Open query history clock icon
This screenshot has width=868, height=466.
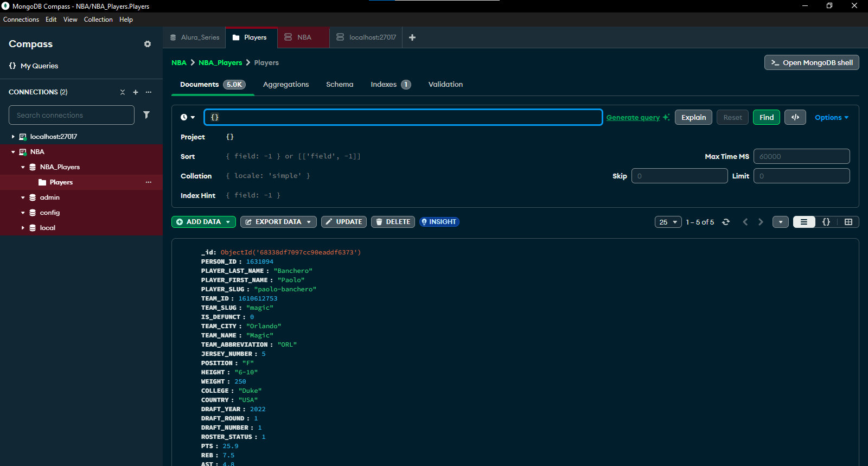pyautogui.click(x=184, y=117)
